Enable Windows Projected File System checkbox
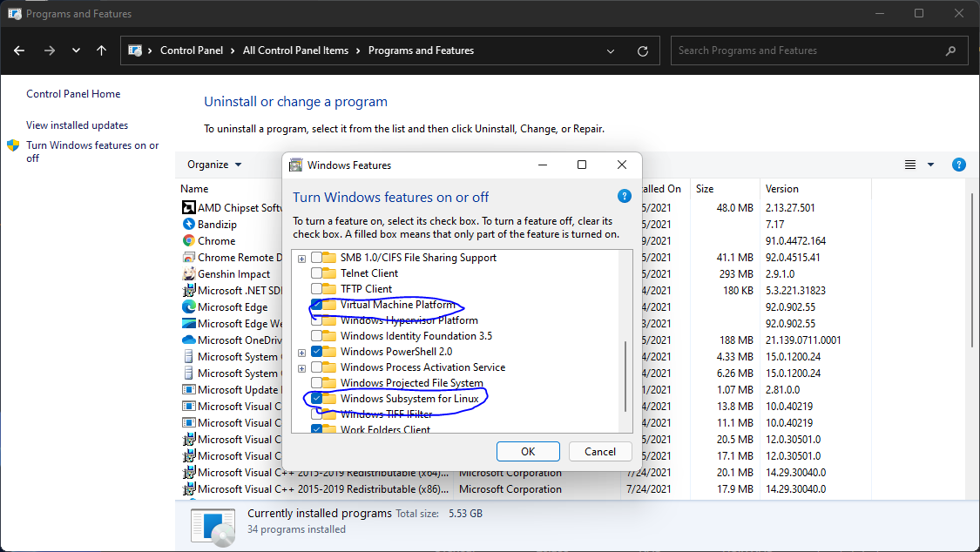The height and width of the screenshot is (552, 980). 316,383
